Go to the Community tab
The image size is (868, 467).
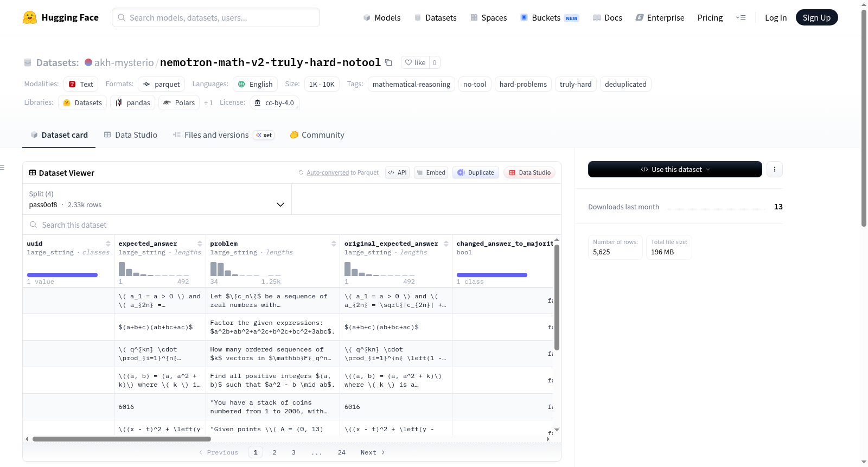(x=317, y=135)
